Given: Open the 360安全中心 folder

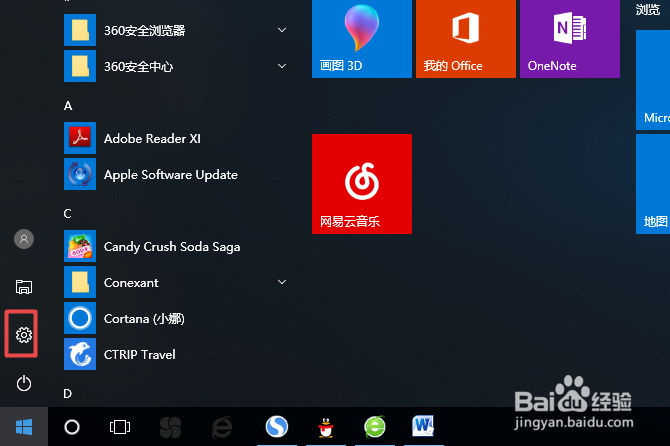Looking at the screenshot, I should pyautogui.click(x=177, y=66).
